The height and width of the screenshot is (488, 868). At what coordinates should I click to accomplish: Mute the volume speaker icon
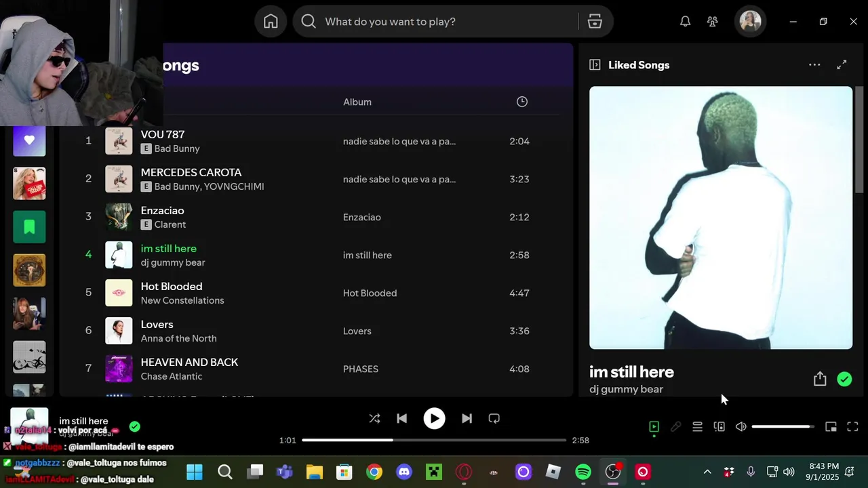pyautogui.click(x=741, y=426)
